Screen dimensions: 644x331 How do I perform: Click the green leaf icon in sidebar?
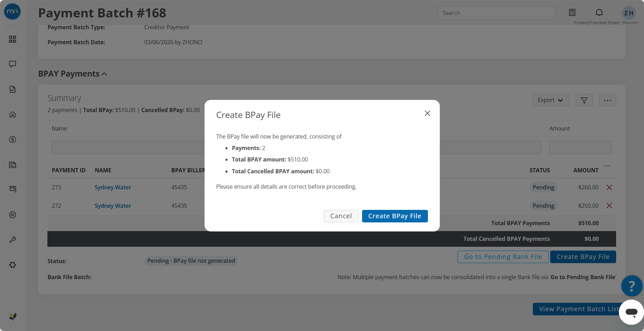(x=13, y=316)
